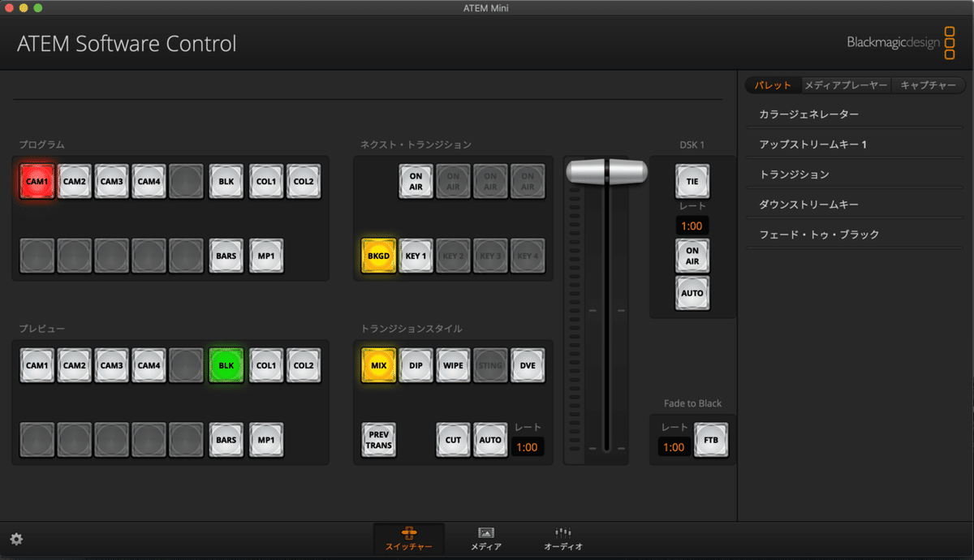Image resolution: width=974 pixels, height=560 pixels.
Task: Open the メディア media page
Action: tap(486, 539)
